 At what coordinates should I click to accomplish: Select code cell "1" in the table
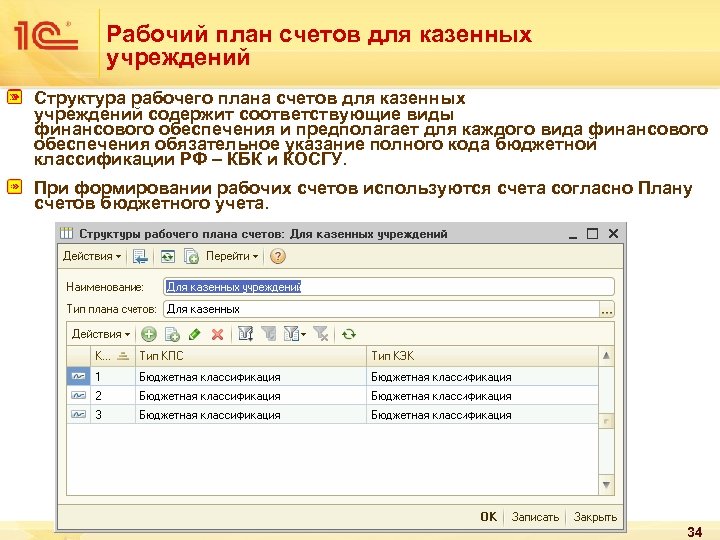(x=112, y=377)
